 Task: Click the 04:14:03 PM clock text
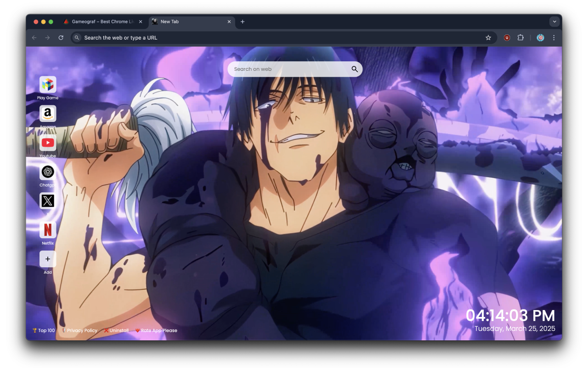click(510, 316)
